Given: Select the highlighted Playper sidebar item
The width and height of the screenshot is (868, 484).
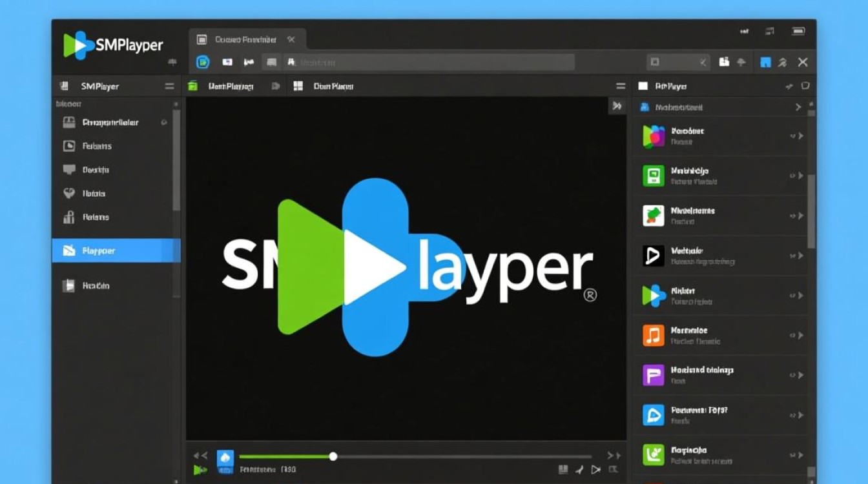Looking at the screenshot, I should (116, 251).
